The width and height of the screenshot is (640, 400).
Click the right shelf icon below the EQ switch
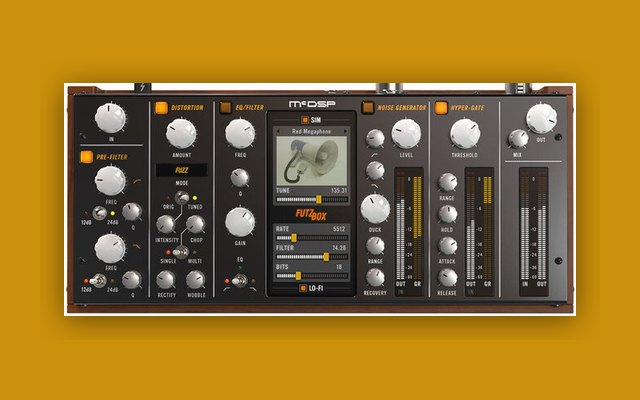[x=253, y=289]
